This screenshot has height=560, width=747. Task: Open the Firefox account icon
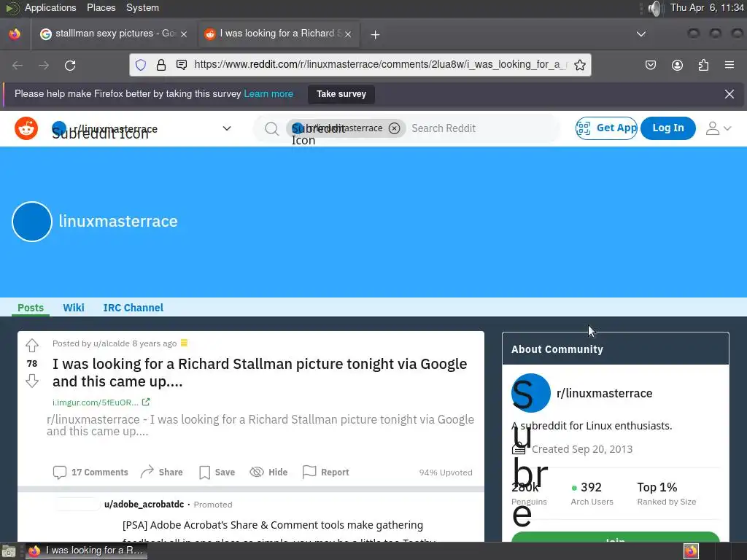[x=677, y=65]
